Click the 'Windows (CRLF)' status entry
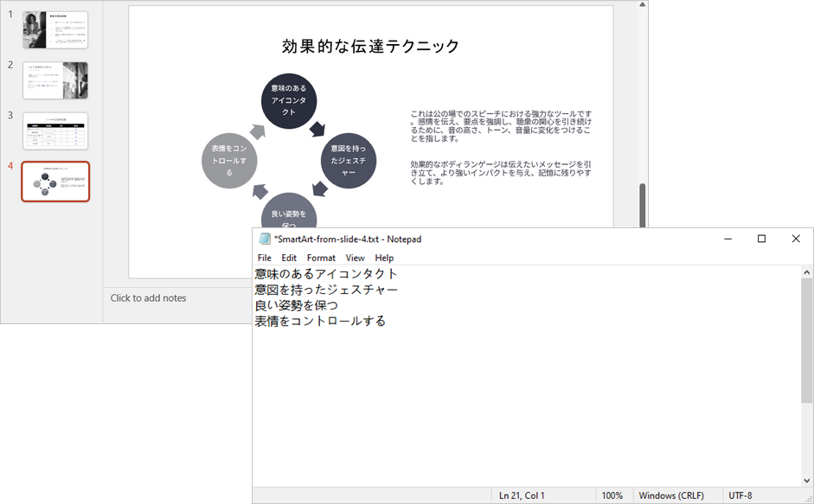Screen dimensions: 814x504 [671, 495]
